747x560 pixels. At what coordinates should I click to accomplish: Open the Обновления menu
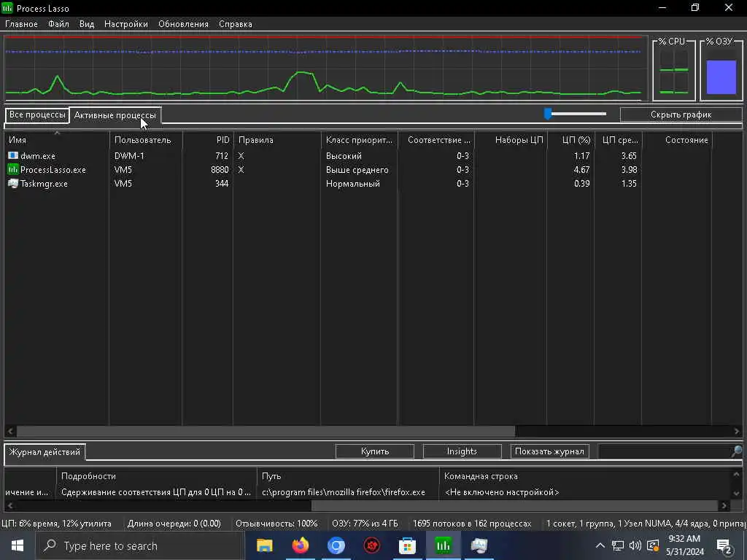pos(183,24)
